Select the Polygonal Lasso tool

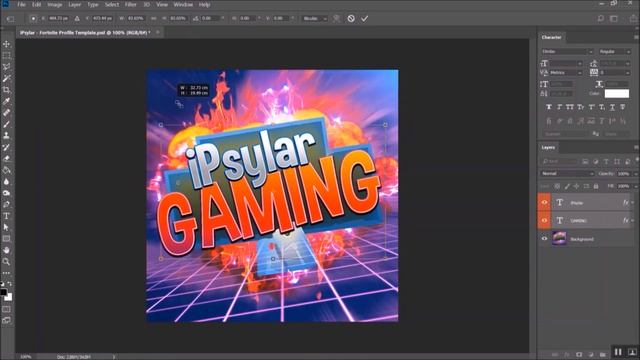(6, 67)
